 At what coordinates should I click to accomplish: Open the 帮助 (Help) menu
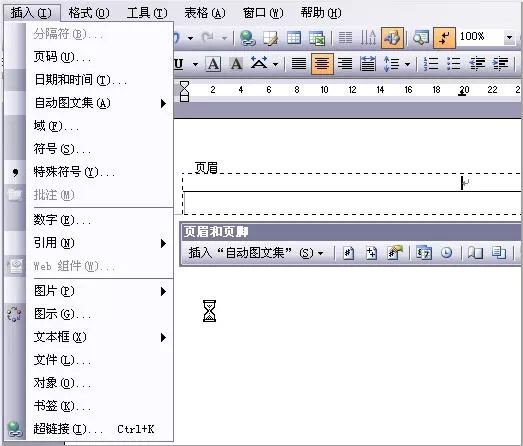[x=321, y=13]
